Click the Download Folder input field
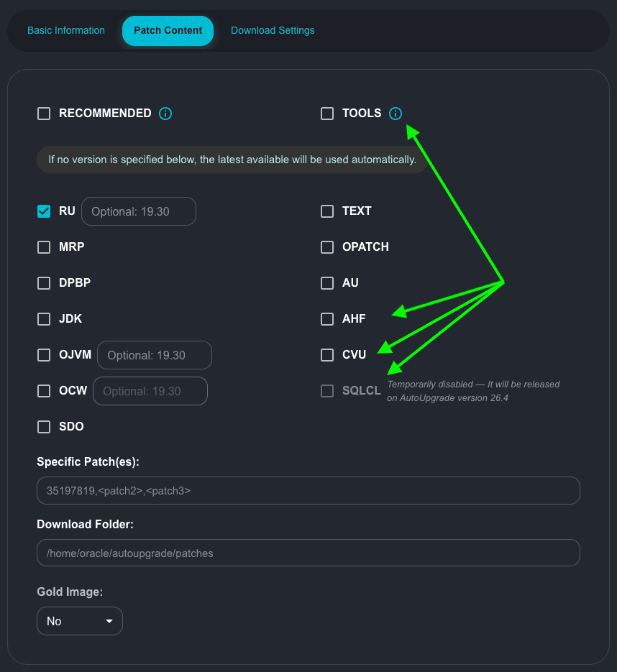This screenshot has height=672, width=617. click(308, 553)
